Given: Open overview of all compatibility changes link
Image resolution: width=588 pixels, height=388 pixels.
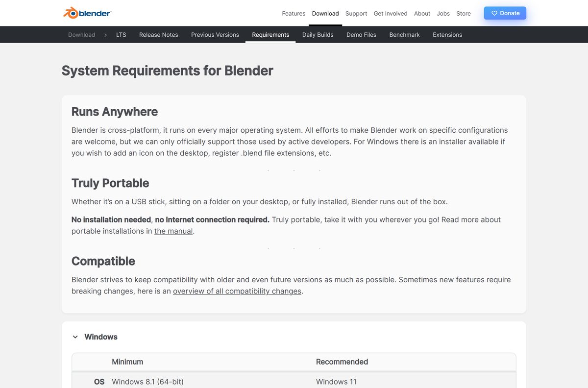Looking at the screenshot, I should tap(237, 291).
